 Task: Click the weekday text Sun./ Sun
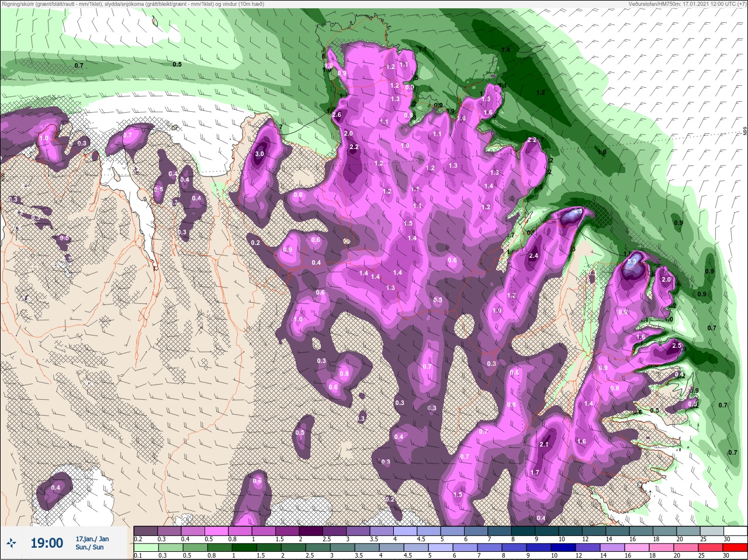tap(89, 547)
